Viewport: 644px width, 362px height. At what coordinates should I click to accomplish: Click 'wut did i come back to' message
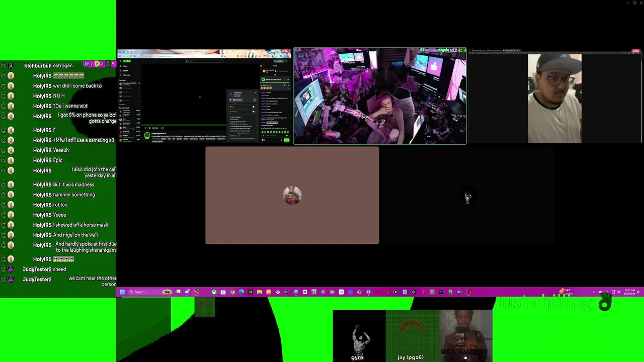coord(77,86)
